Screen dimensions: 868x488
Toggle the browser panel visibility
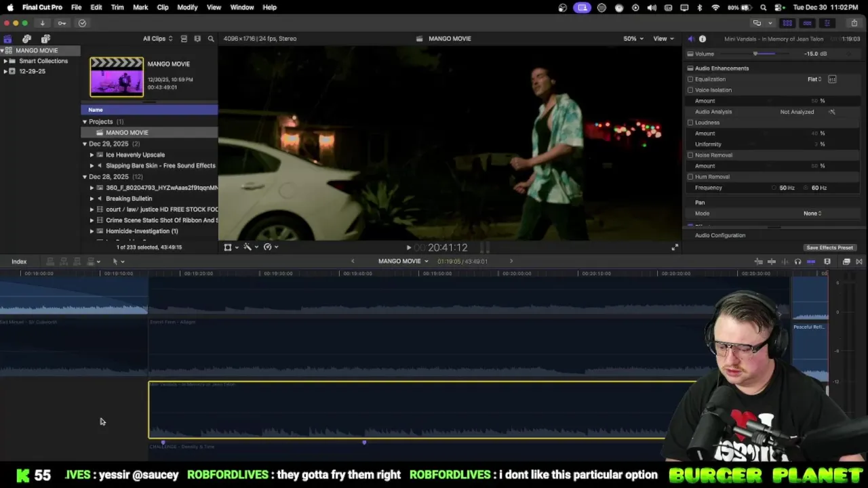[x=787, y=23]
